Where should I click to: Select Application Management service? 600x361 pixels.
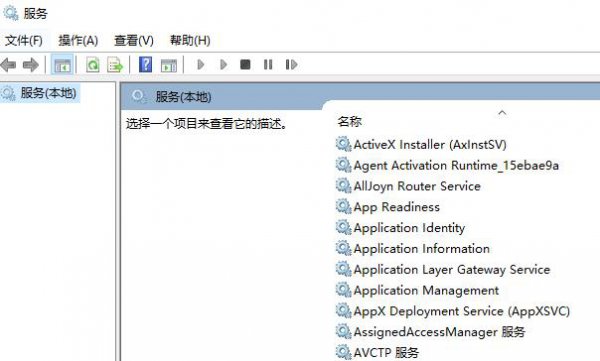[426, 291]
